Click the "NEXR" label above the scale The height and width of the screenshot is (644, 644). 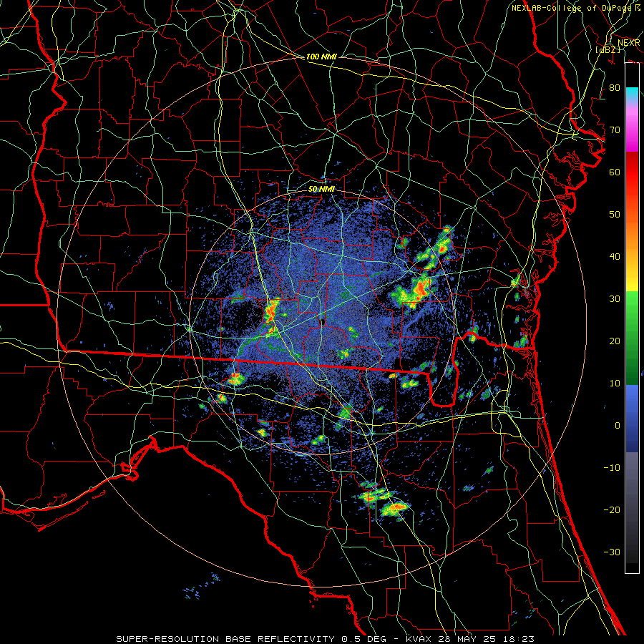[x=629, y=43]
